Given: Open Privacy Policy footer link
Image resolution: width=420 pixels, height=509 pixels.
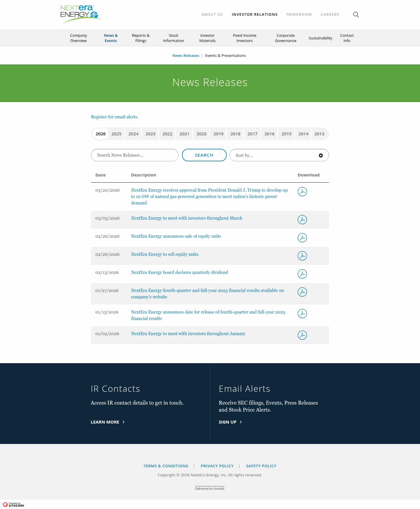Looking at the screenshot, I should [217, 466].
